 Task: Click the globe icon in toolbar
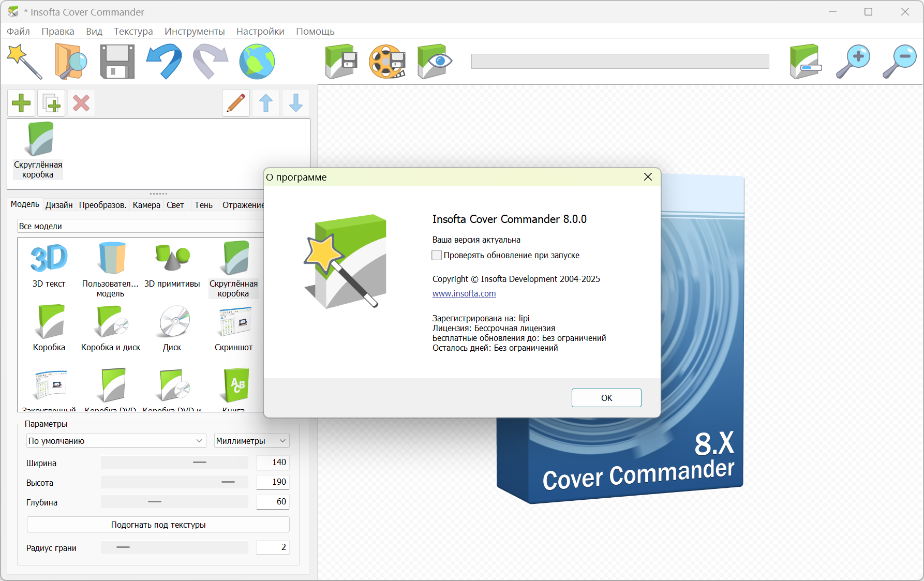click(x=257, y=62)
